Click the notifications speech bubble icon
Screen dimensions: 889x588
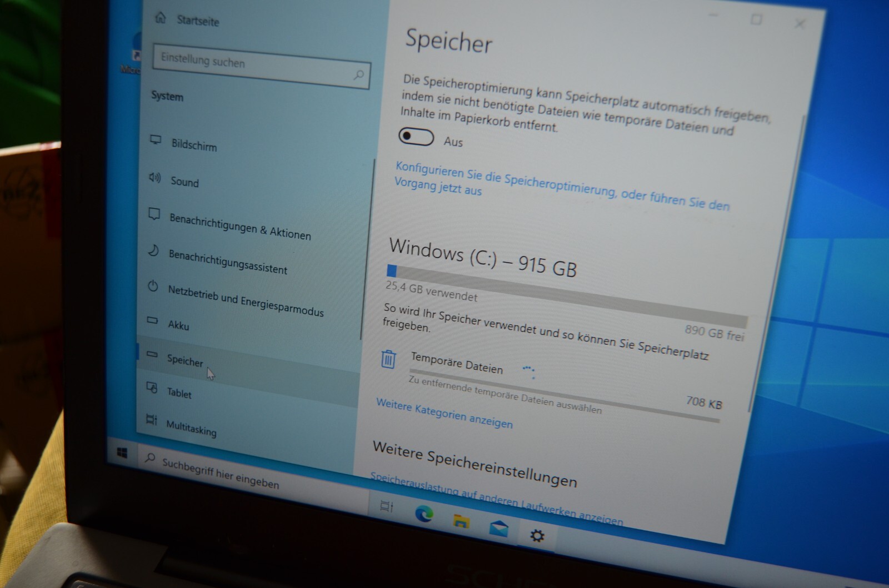pyautogui.click(x=154, y=214)
